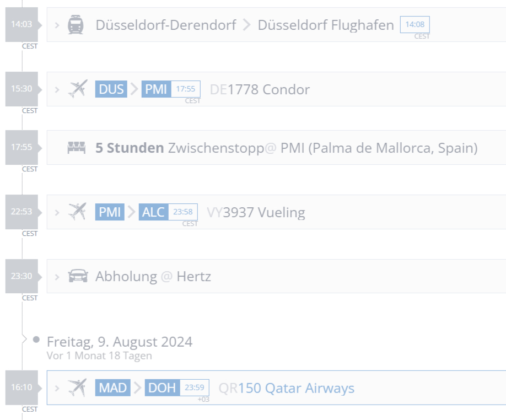This screenshot has width=506, height=420.
Task: Expand the Düsseldorf-Derendorf train segment chevron
Action: pyautogui.click(x=57, y=25)
